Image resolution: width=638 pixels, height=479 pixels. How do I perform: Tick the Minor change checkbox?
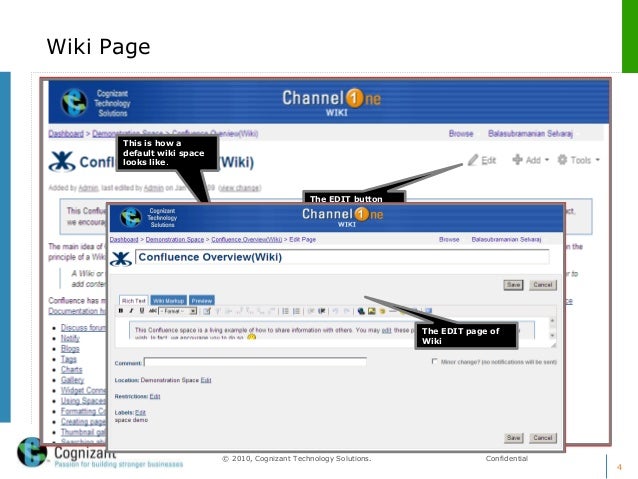(x=435, y=361)
